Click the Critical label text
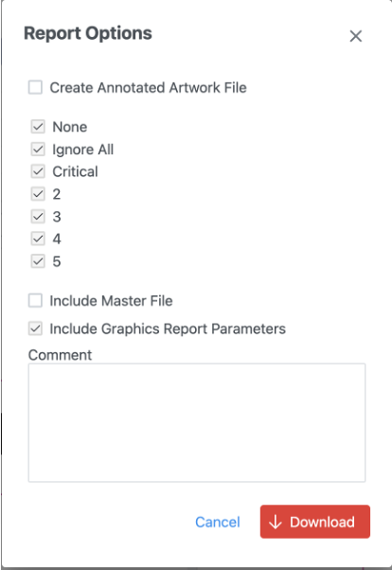Screen dimensions: 392x570 [x=75, y=171]
